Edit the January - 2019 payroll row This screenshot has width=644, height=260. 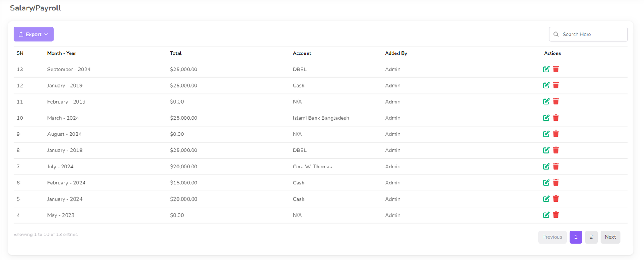click(546, 85)
